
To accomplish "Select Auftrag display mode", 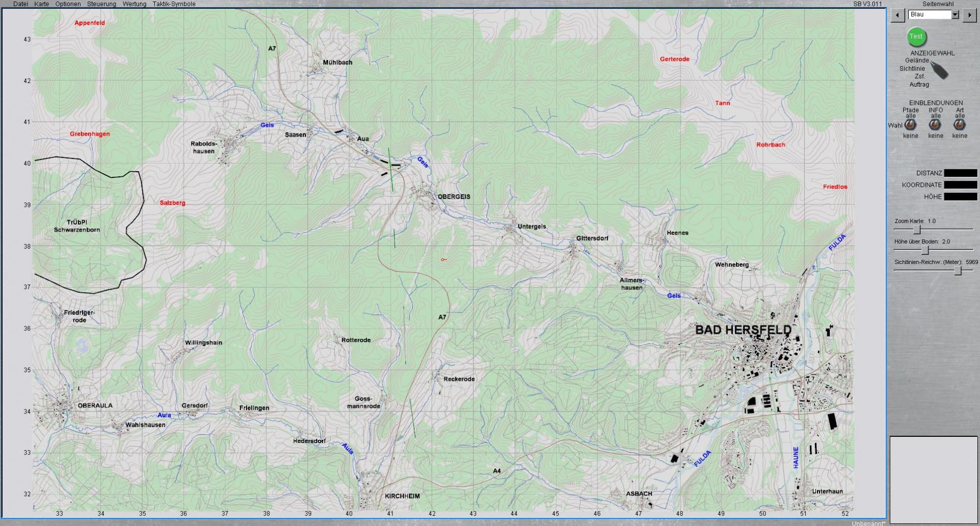I will [919, 85].
